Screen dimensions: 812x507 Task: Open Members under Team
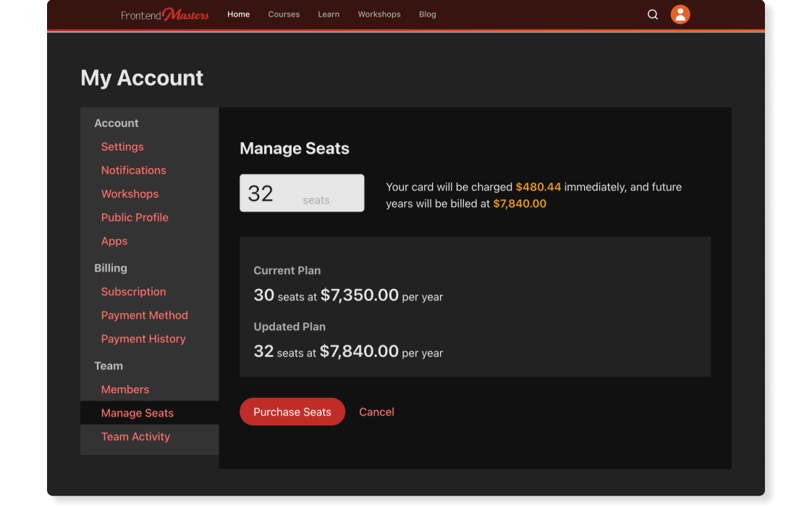(125, 390)
